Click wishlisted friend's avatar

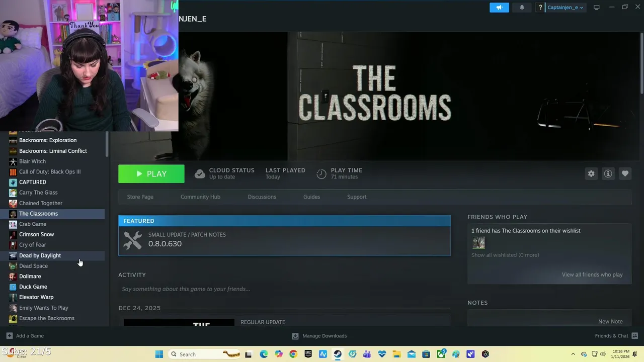pos(478,243)
